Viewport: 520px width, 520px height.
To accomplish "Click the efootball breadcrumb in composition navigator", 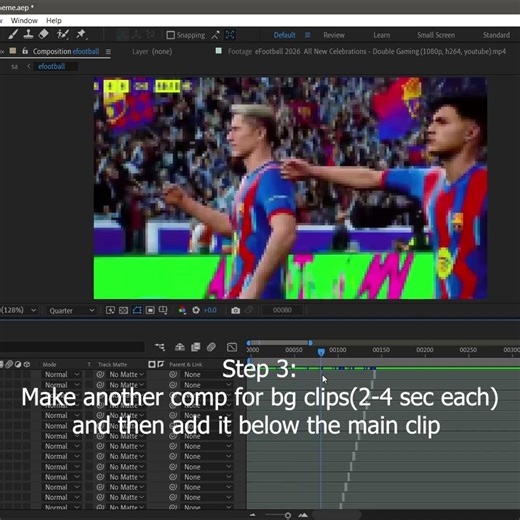I will (x=51, y=66).
